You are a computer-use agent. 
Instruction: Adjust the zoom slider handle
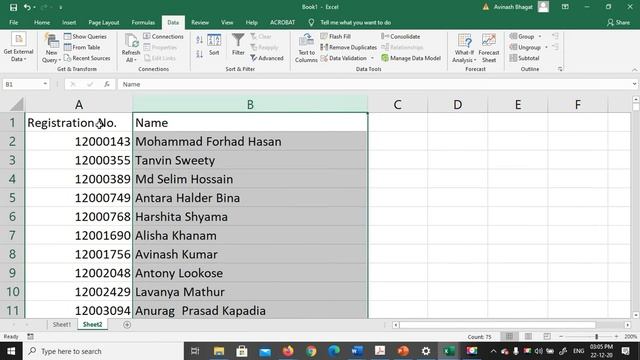[597, 337]
